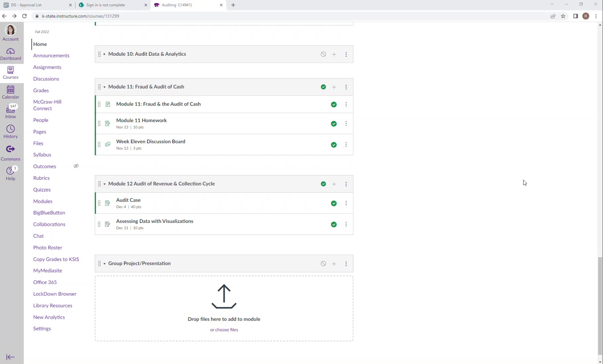Toggle publish status of Group Project/Presentation module
Viewport: 603px width, 364px height.
(323, 264)
